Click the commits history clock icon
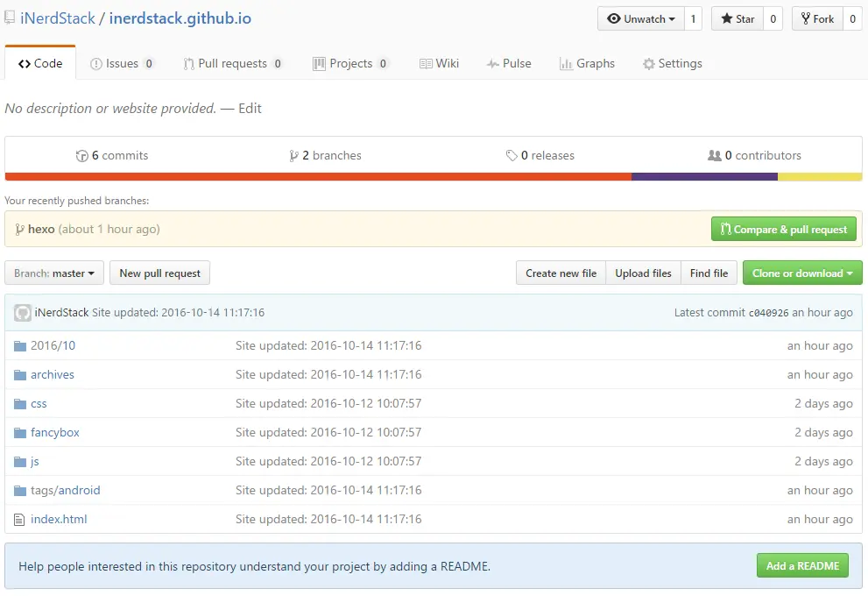Image resolution: width=868 pixels, height=596 pixels. pyautogui.click(x=82, y=156)
